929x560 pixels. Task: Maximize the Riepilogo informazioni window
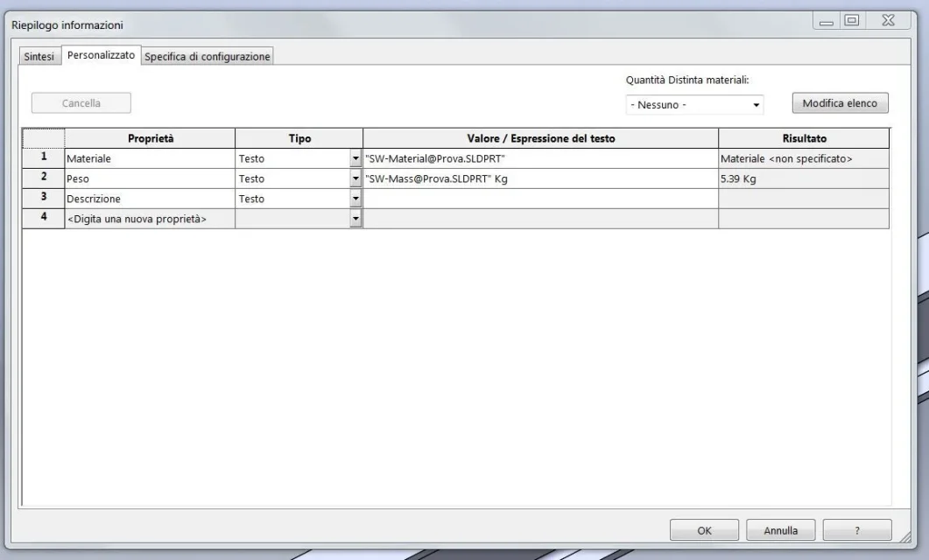pos(852,21)
